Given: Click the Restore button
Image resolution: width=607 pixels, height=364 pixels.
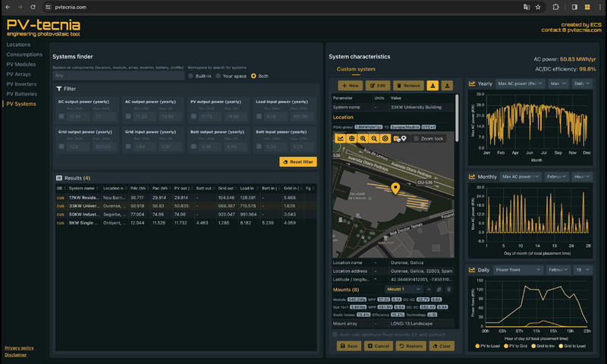Looking at the screenshot, I should point(410,346).
